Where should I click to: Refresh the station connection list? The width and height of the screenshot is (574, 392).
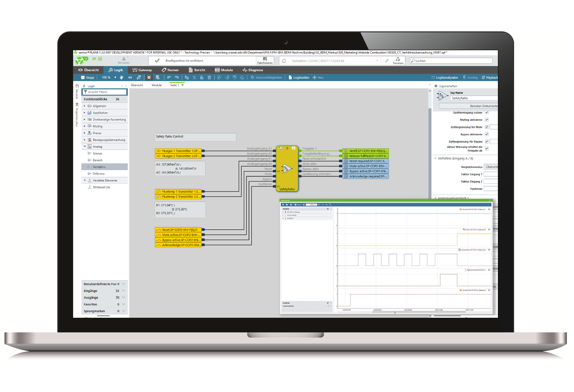click(284, 61)
